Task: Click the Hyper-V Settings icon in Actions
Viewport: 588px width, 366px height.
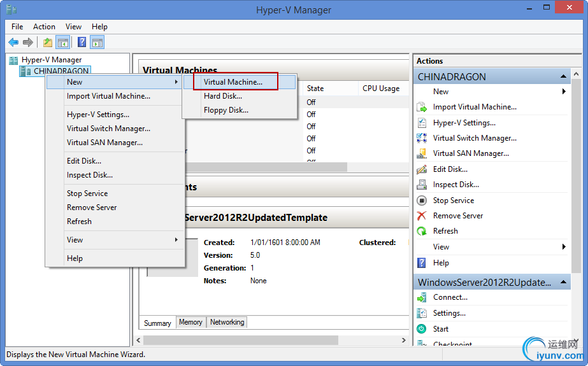Action: pos(422,123)
